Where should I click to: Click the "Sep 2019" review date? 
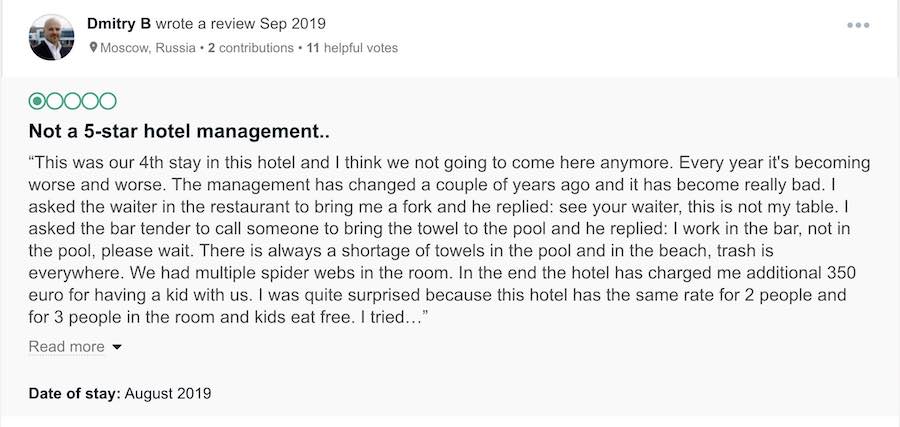click(x=295, y=23)
